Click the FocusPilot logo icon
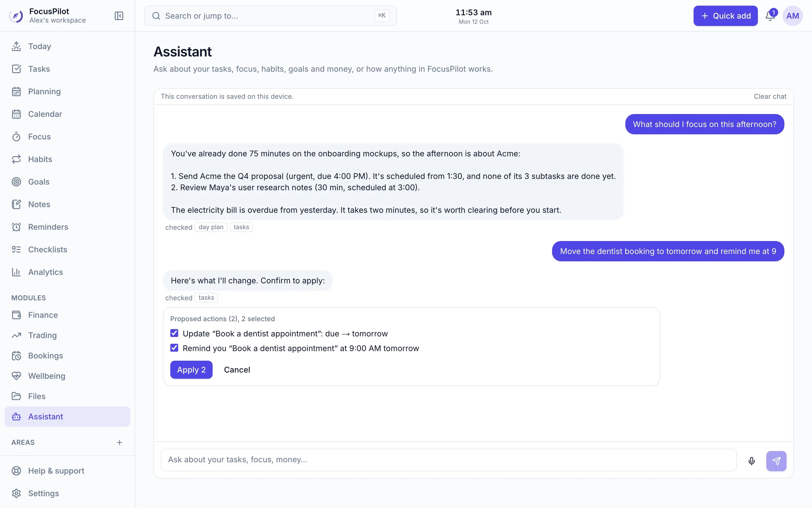 [16, 16]
